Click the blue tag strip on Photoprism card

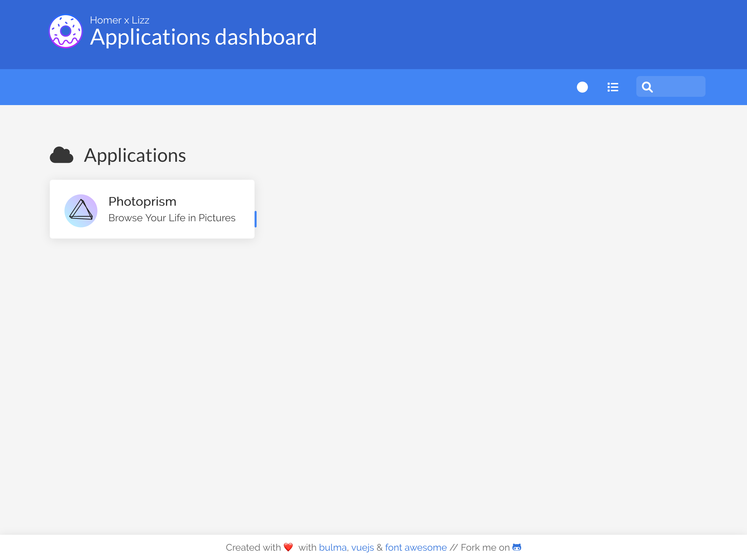255,219
